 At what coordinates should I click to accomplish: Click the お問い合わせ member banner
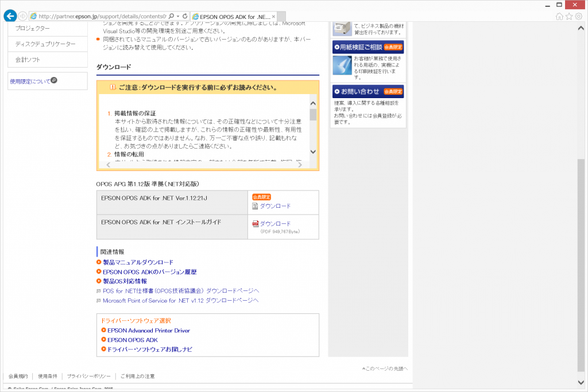(368, 91)
